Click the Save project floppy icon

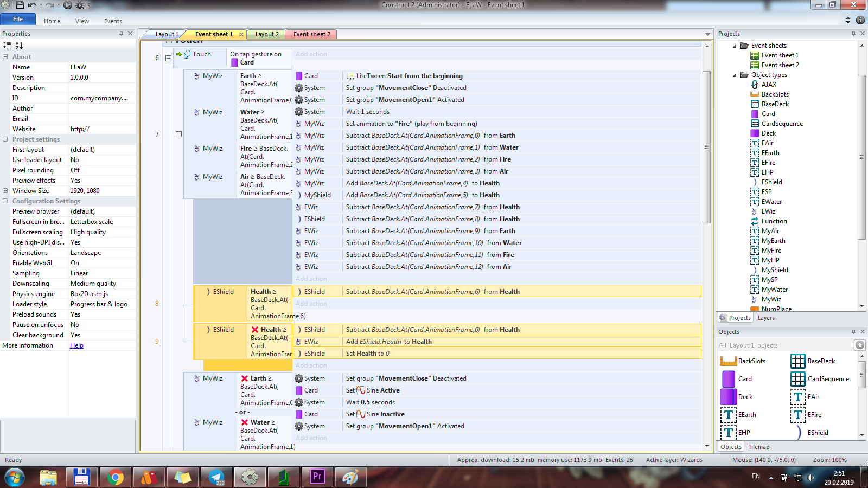(20, 5)
